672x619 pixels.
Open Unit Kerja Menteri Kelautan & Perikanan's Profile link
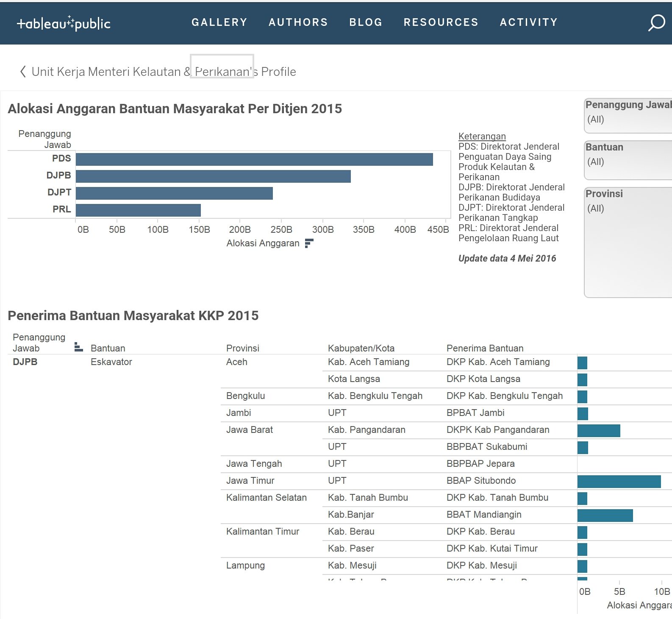(x=164, y=72)
